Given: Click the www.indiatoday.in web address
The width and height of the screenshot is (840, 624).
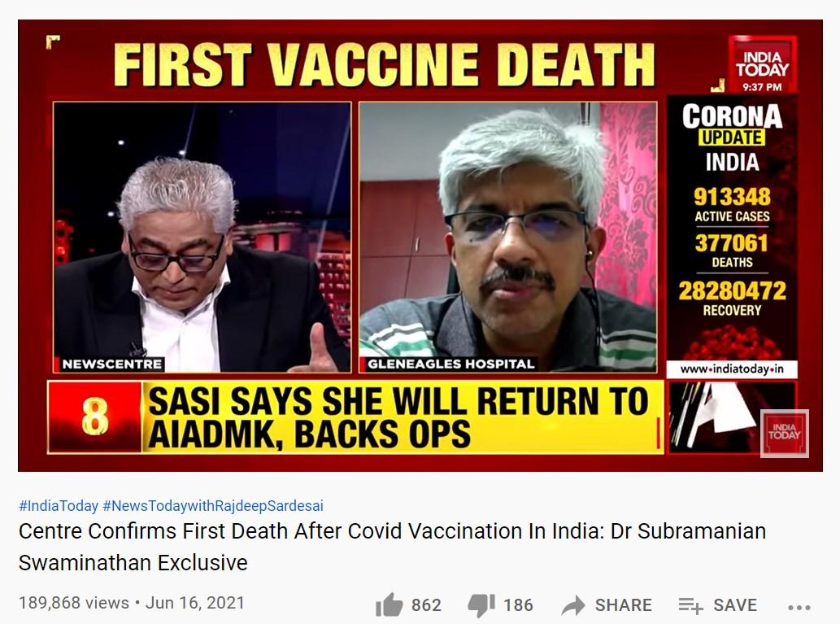Looking at the screenshot, I should [x=732, y=369].
